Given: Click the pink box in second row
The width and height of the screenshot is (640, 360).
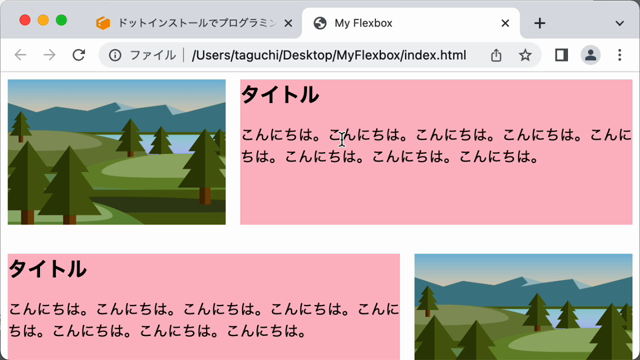Looking at the screenshot, I should 204,307.
